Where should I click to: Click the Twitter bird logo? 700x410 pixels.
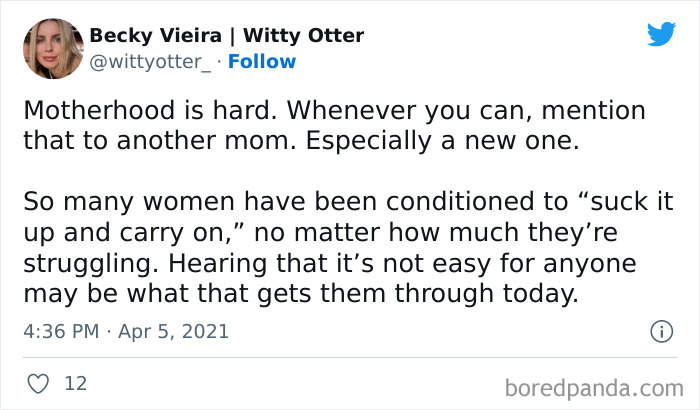click(x=661, y=34)
